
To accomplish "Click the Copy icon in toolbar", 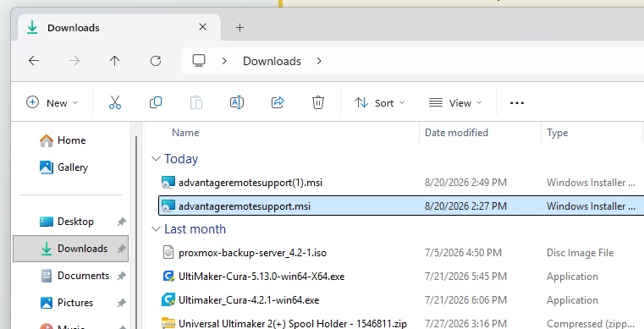I will (x=156, y=102).
